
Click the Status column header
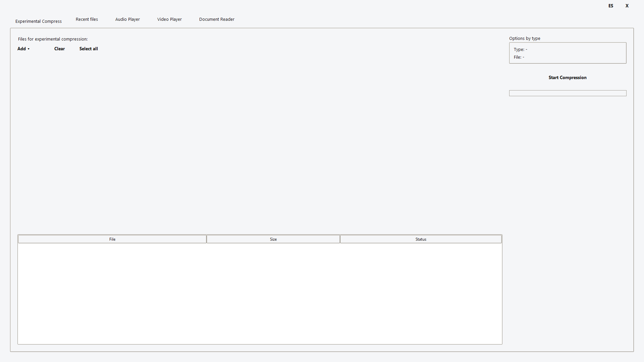[421, 239]
